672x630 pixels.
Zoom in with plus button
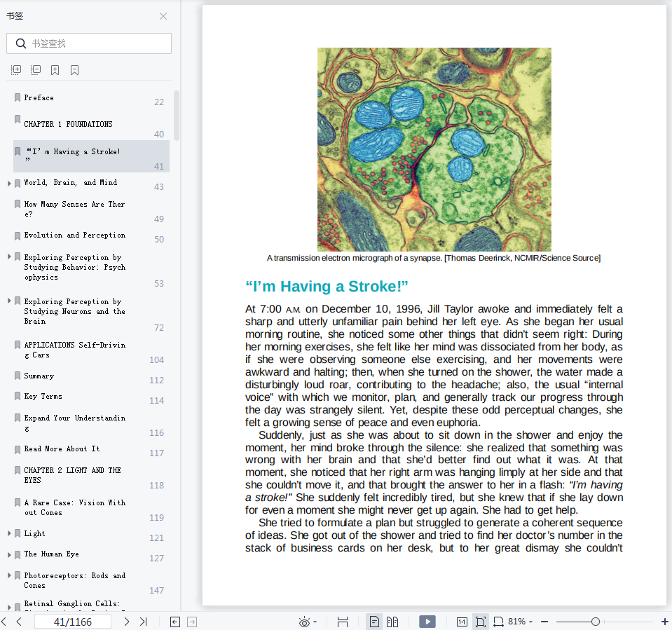tap(665, 622)
